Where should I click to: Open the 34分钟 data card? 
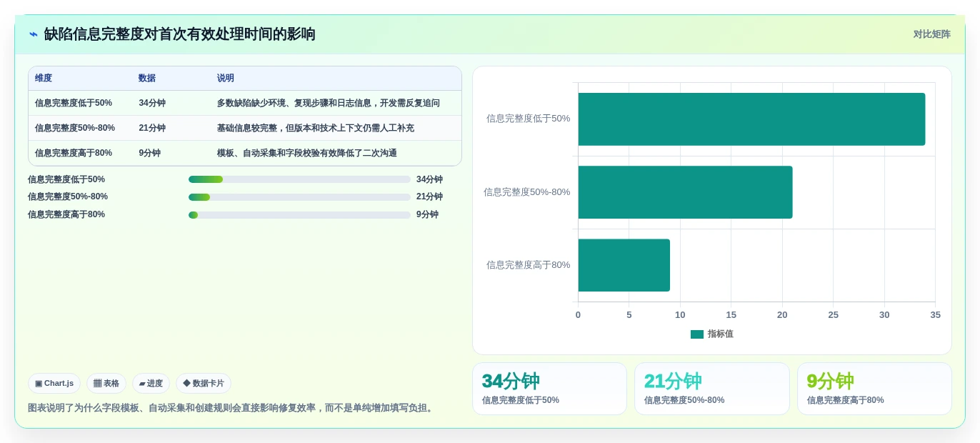(549, 389)
